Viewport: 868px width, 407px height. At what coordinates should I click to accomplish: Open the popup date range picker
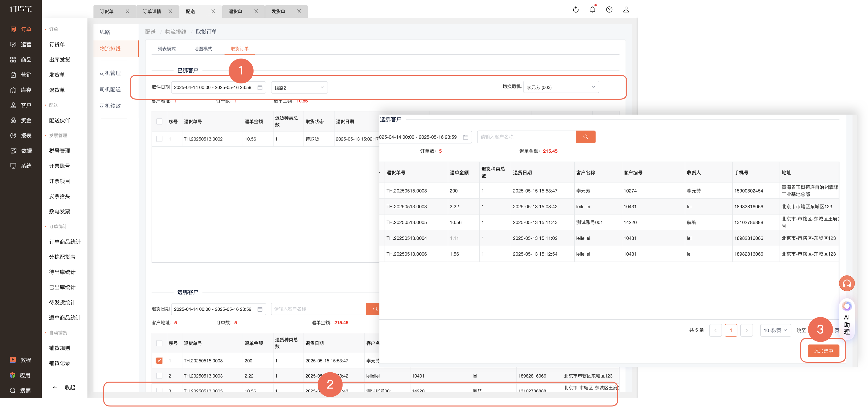(425, 137)
